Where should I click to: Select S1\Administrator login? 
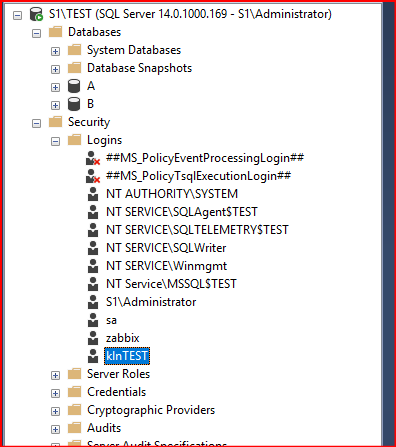(x=151, y=302)
